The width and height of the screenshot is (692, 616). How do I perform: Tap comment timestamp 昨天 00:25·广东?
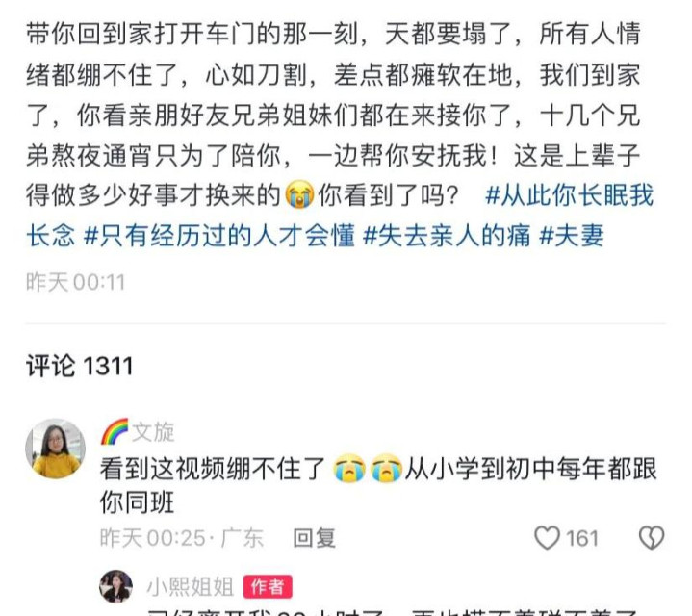click(x=181, y=538)
